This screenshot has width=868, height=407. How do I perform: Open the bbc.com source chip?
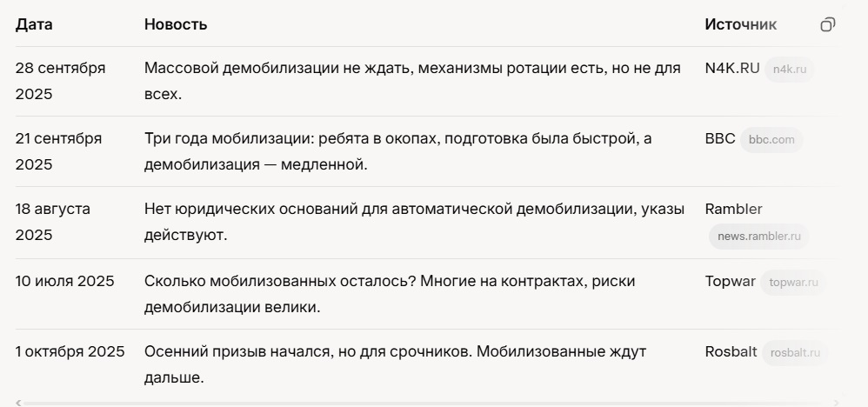[x=771, y=140]
